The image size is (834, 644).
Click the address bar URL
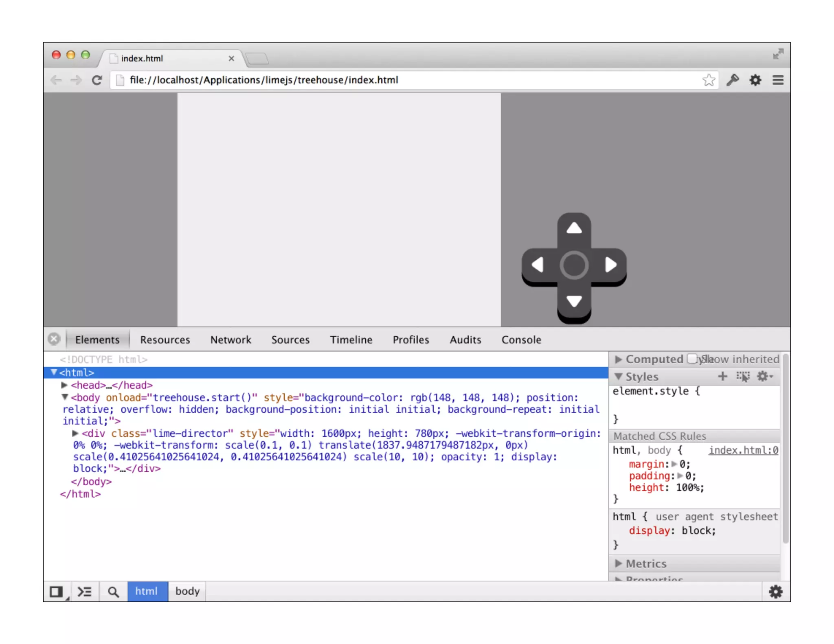coord(264,80)
